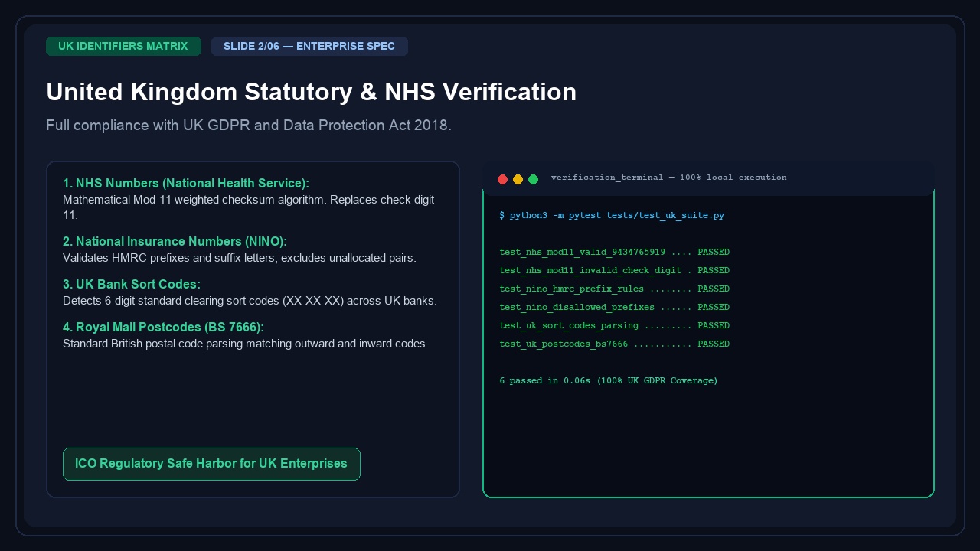980x551 pixels.
Task: Click test_nino_disallowed_prefixes result line
Action: coord(614,307)
